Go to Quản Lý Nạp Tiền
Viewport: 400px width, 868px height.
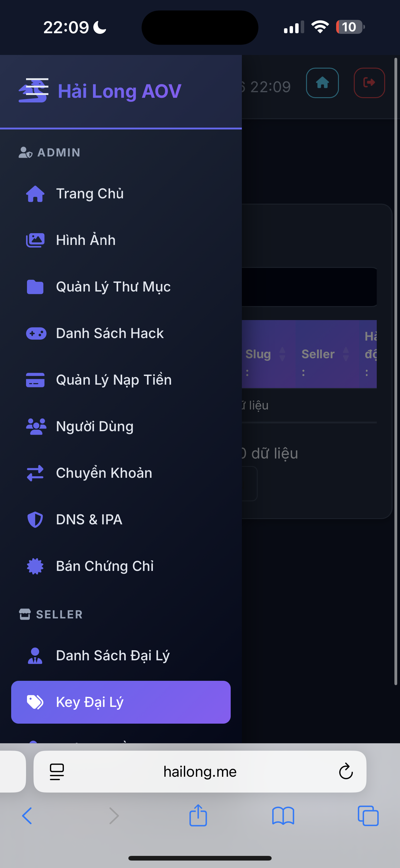coord(113,380)
